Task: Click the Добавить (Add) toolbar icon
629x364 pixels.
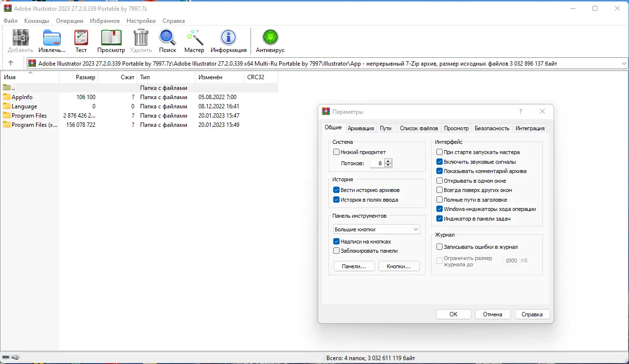Action: click(x=20, y=37)
